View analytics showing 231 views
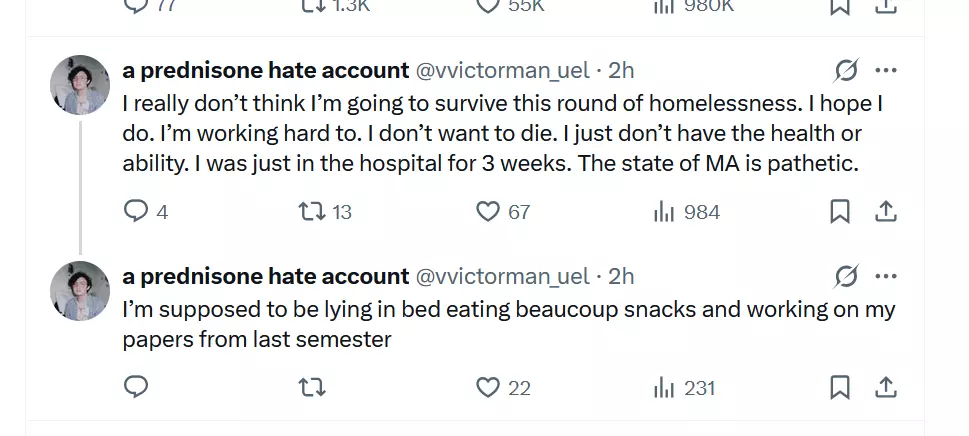This screenshot has height=436, width=969. [684, 388]
